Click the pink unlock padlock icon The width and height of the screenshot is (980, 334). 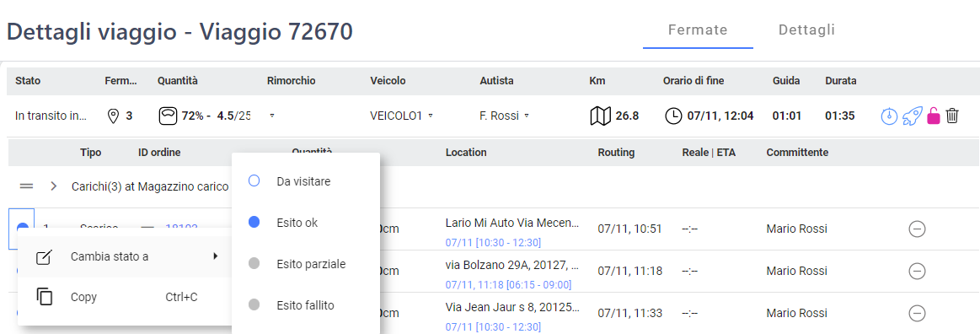point(933,116)
